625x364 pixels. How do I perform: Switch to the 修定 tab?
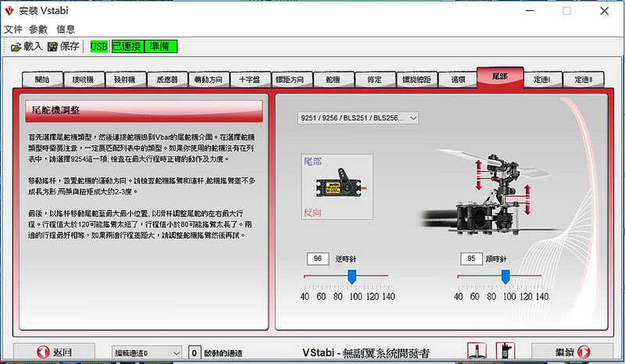[375, 80]
